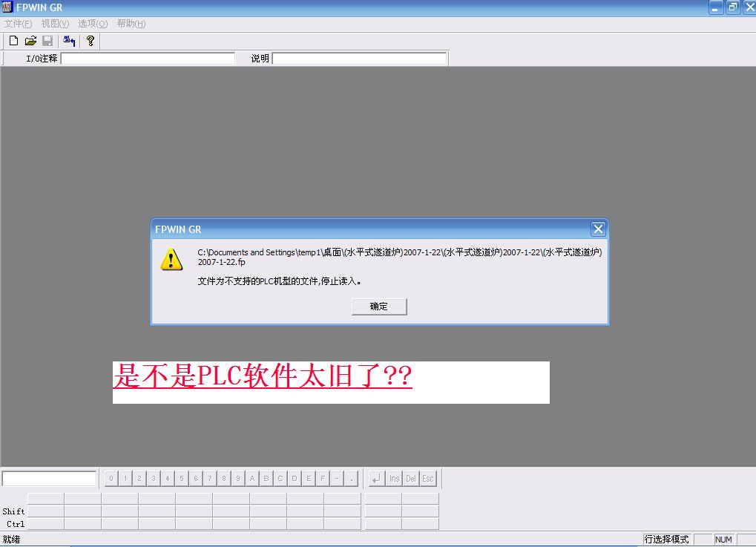Viewport: 756px width, 547px height.
Task: Click the red underlined PLC question text
Action: tap(263, 377)
